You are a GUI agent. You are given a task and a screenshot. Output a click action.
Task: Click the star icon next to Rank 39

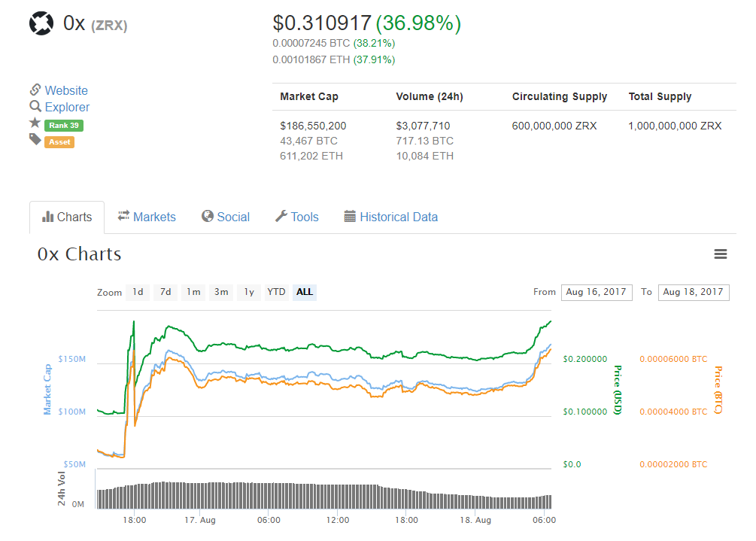pos(35,123)
